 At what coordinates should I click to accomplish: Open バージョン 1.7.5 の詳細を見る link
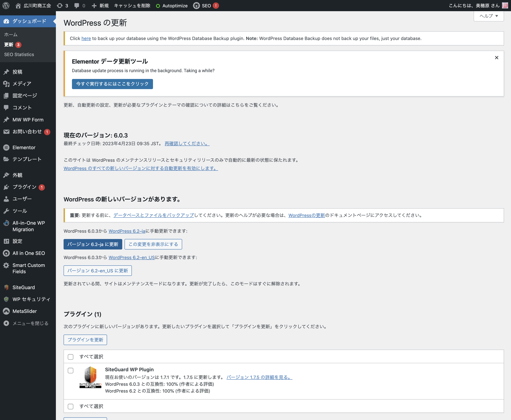[259, 377]
